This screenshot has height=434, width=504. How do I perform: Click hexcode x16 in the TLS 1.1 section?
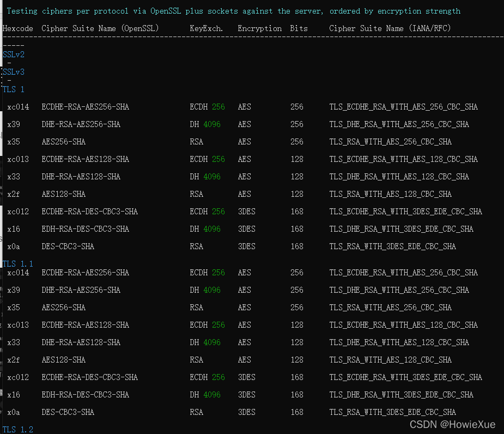tap(14, 395)
